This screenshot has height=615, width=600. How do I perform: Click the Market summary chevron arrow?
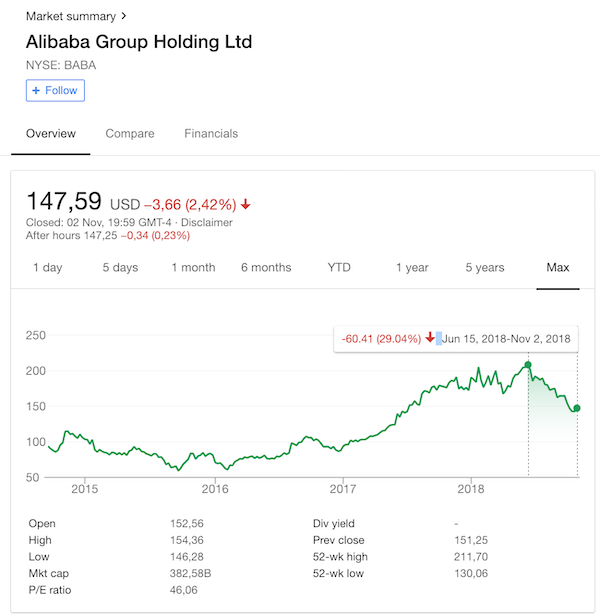tap(124, 16)
